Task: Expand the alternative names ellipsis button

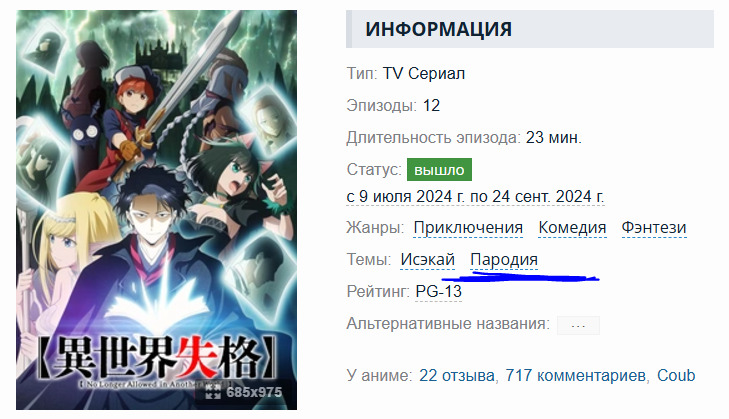Action: click(578, 326)
